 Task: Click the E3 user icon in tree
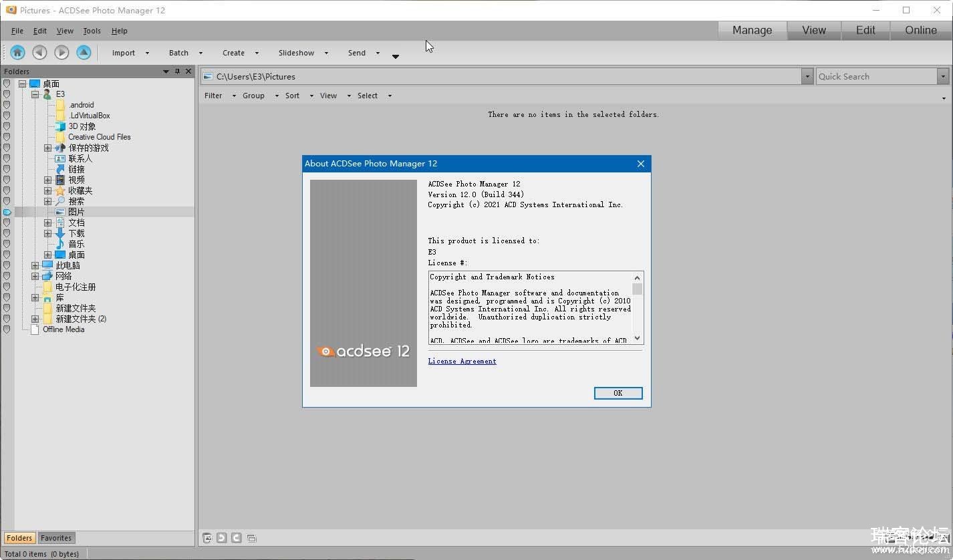pyautogui.click(x=47, y=94)
